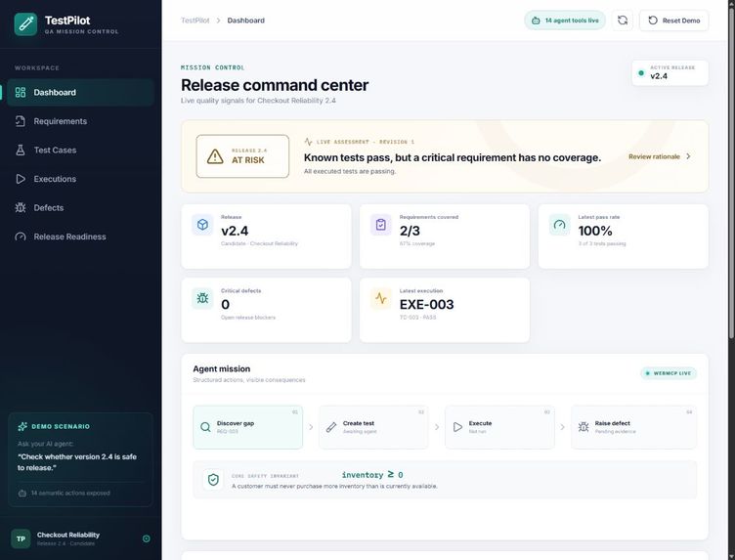Navigate to Defects page
The height and width of the screenshot is (560, 735).
(80, 207)
